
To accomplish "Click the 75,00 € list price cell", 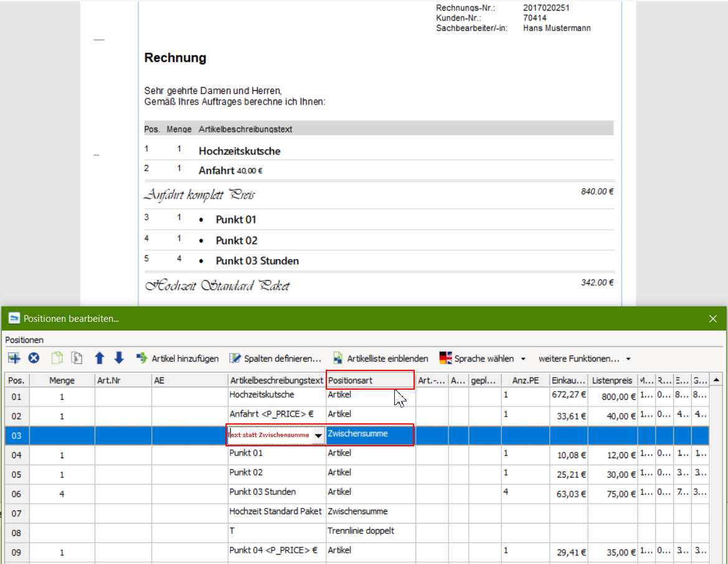I will click(x=612, y=494).
